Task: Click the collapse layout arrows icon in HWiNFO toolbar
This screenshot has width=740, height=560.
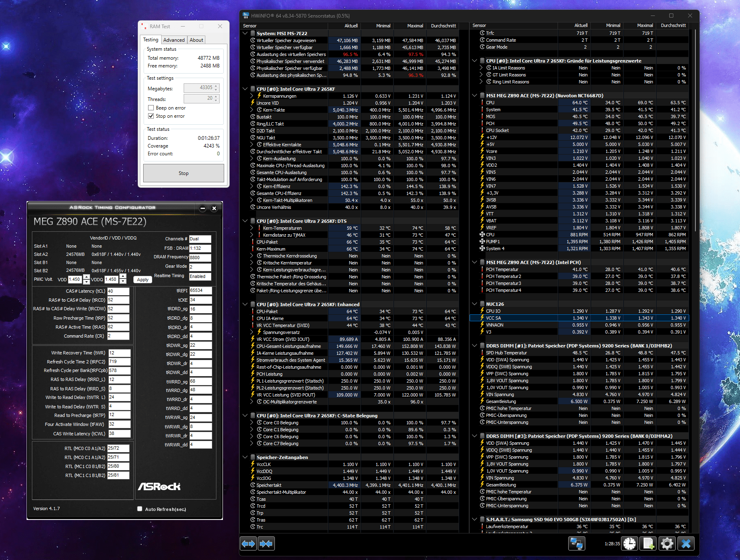Action: [x=266, y=544]
